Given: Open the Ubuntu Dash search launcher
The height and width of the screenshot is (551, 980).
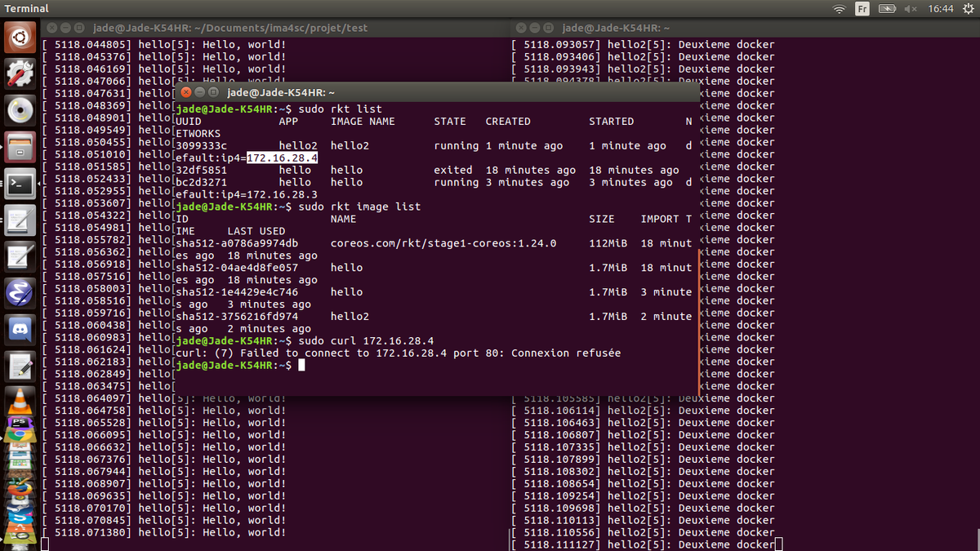Looking at the screenshot, I should pyautogui.click(x=20, y=37).
